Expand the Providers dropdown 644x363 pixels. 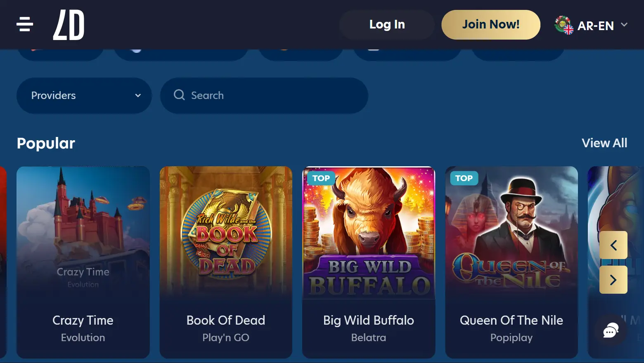coord(84,96)
